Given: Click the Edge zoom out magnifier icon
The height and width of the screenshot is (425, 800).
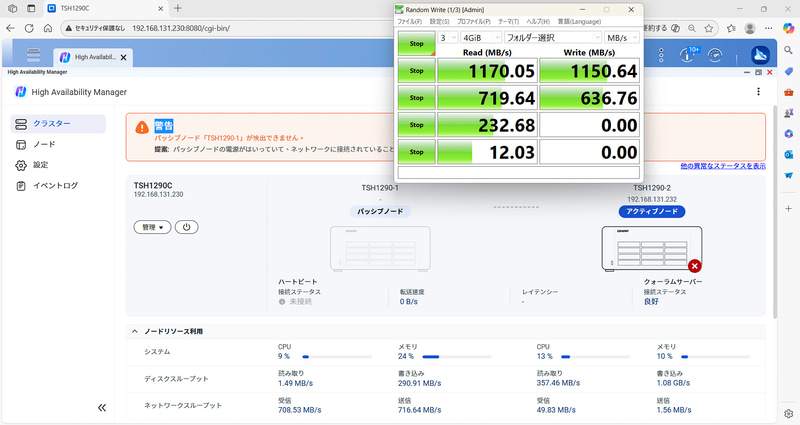Looking at the screenshot, I should click(x=692, y=28).
